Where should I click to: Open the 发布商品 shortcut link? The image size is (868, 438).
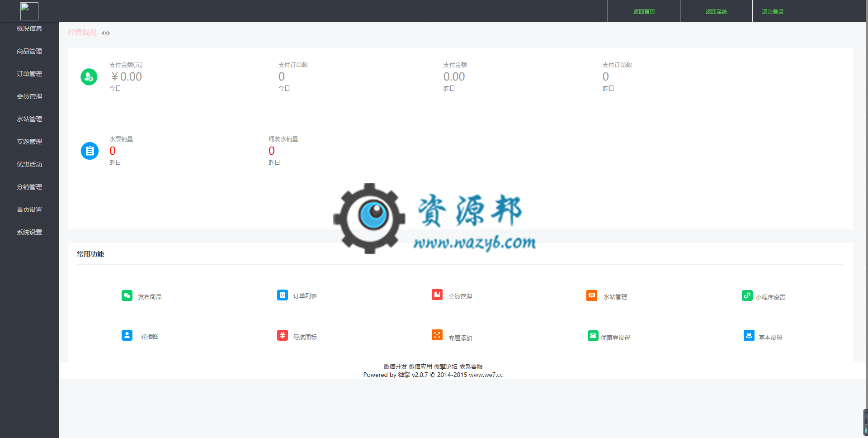[x=150, y=297]
